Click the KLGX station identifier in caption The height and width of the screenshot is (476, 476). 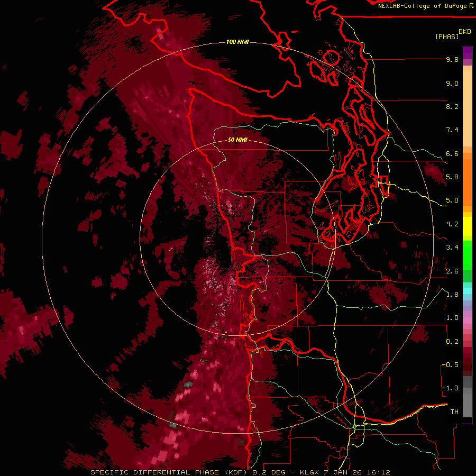click(x=309, y=472)
